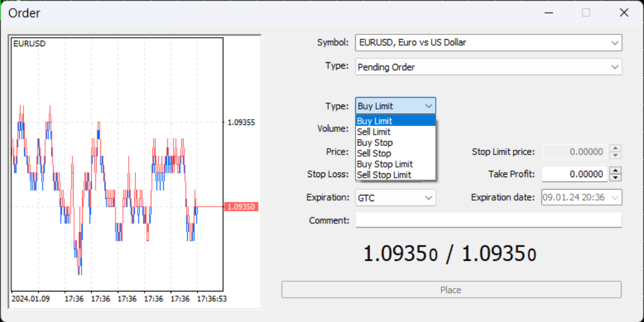The image size is (644, 322).
Task: Select Sell Limit from the order type list
Action: point(374,131)
